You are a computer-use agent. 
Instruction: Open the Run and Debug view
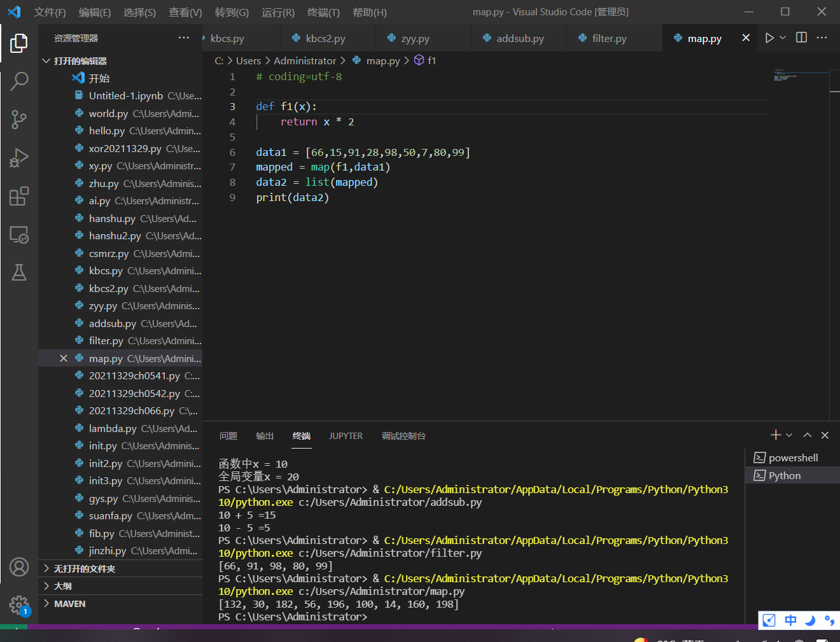tap(19, 158)
